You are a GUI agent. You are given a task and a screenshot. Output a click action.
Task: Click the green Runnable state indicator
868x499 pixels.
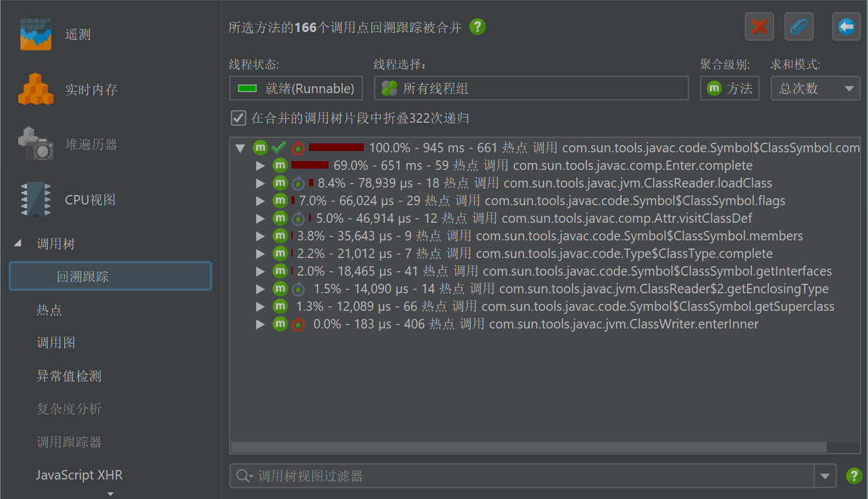tap(247, 89)
